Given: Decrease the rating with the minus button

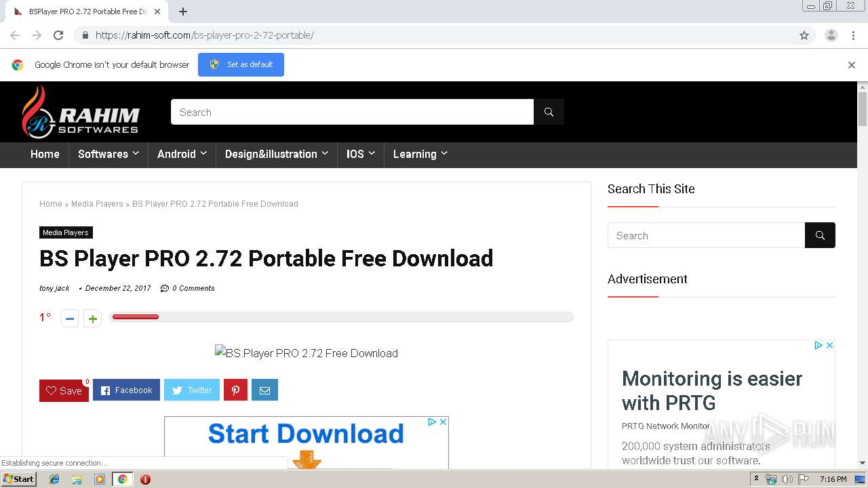Looking at the screenshot, I should [70, 318].
